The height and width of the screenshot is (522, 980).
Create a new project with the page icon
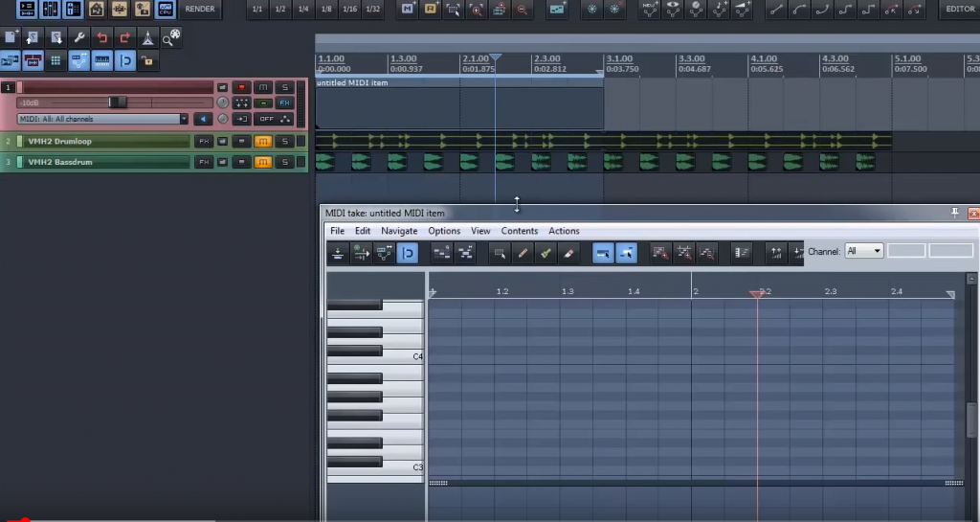11,37
